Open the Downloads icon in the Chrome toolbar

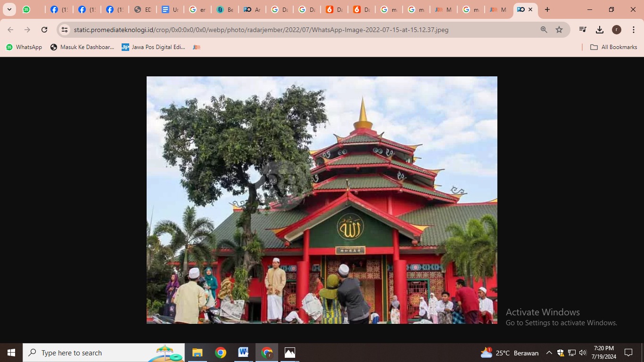(599, 29)
